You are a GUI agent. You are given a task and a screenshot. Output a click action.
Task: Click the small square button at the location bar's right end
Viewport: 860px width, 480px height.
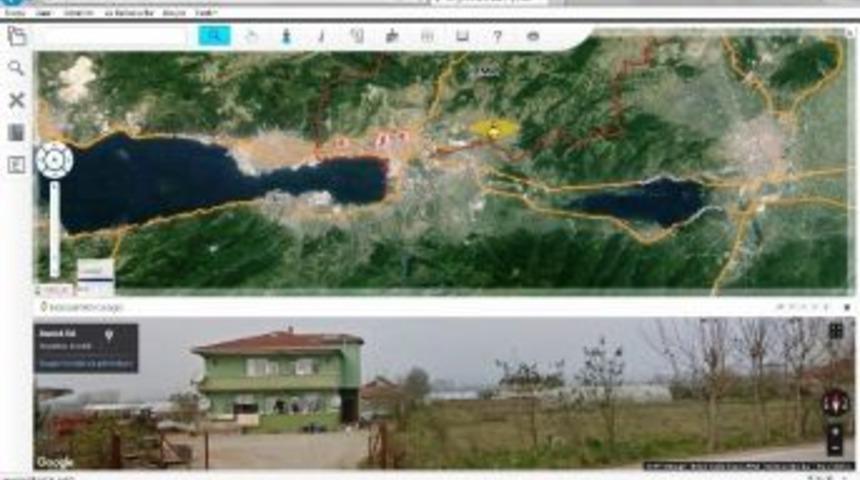click(847, 307)
